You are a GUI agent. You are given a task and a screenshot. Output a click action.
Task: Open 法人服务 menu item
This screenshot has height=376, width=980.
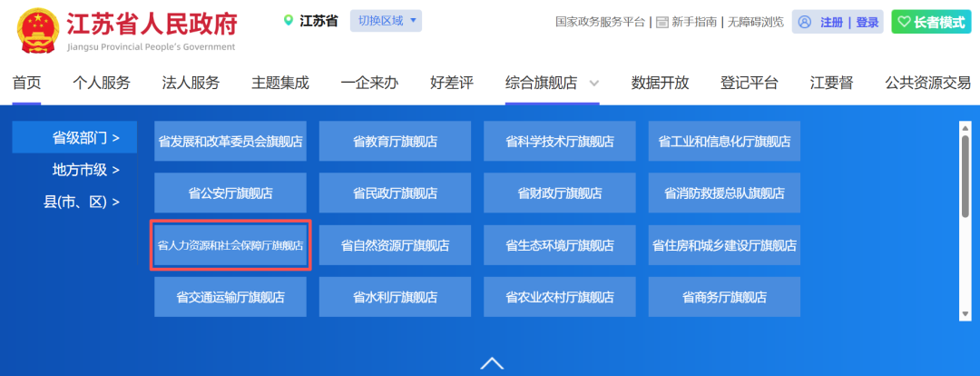(191, 83)
